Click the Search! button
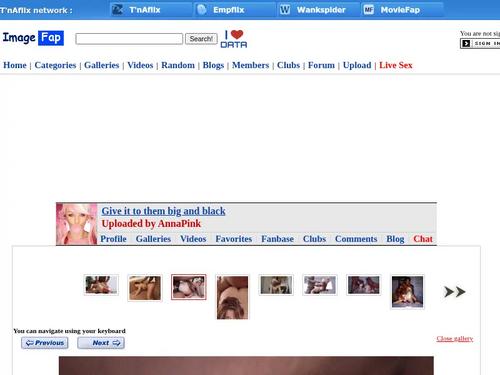500x375 pixels. tap(201, 39)
